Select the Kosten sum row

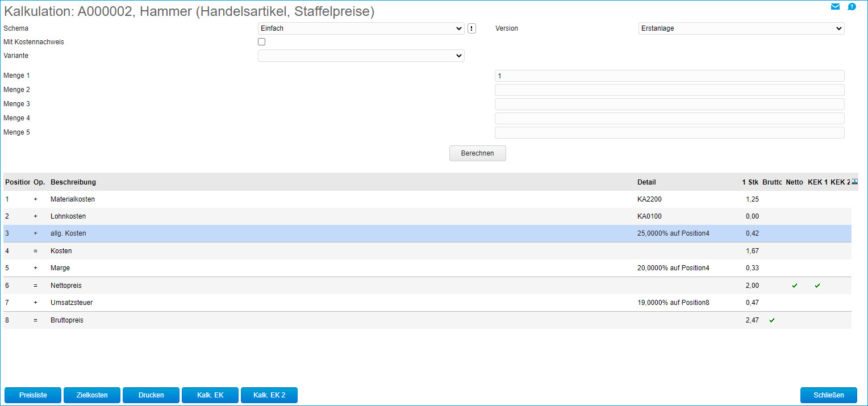click(x=427, y=251)
